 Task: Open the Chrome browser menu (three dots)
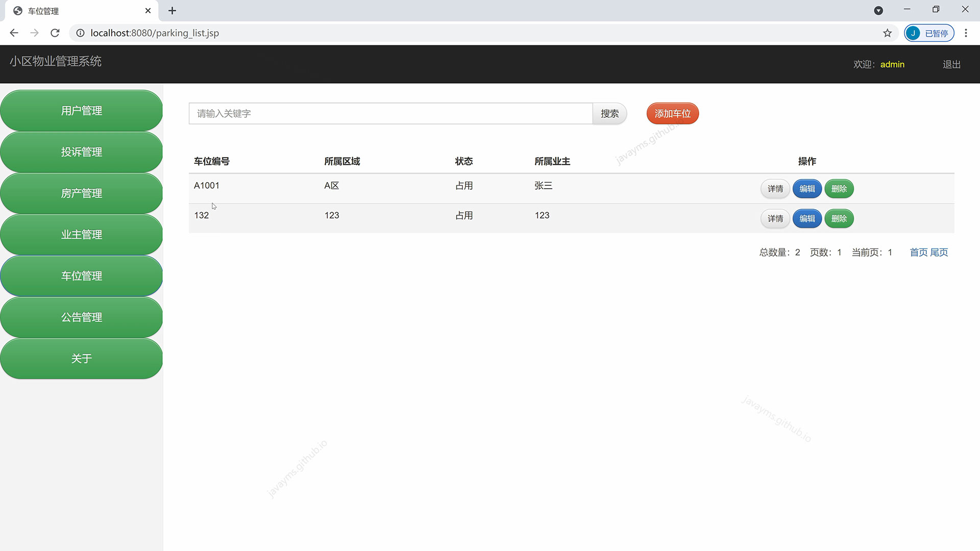pos(966,33)
